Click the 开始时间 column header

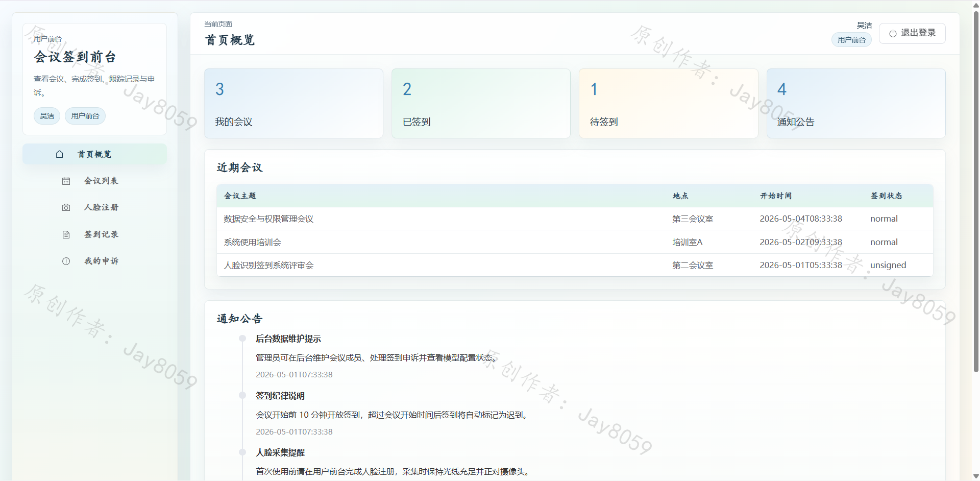click(776, 196)
